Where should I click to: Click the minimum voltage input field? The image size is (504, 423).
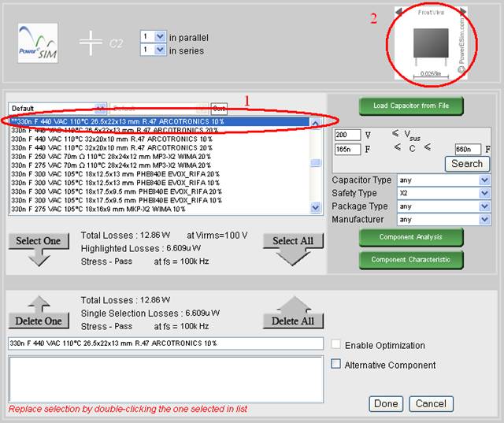coord(347,135)
